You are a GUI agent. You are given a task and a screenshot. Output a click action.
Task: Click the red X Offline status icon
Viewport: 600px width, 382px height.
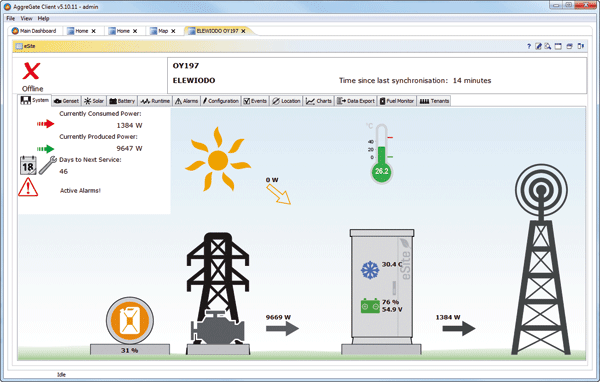tap(31, 71)
